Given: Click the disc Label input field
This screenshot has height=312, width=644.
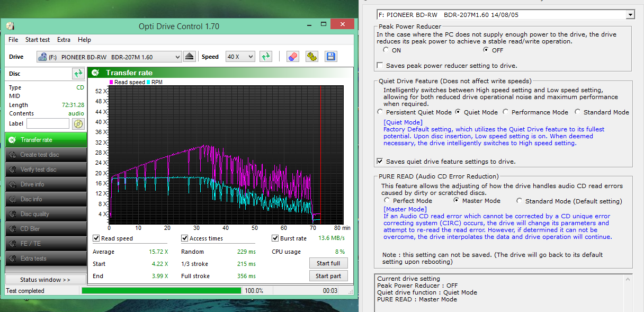Looking at the screenshot, I should click(48, 123).
